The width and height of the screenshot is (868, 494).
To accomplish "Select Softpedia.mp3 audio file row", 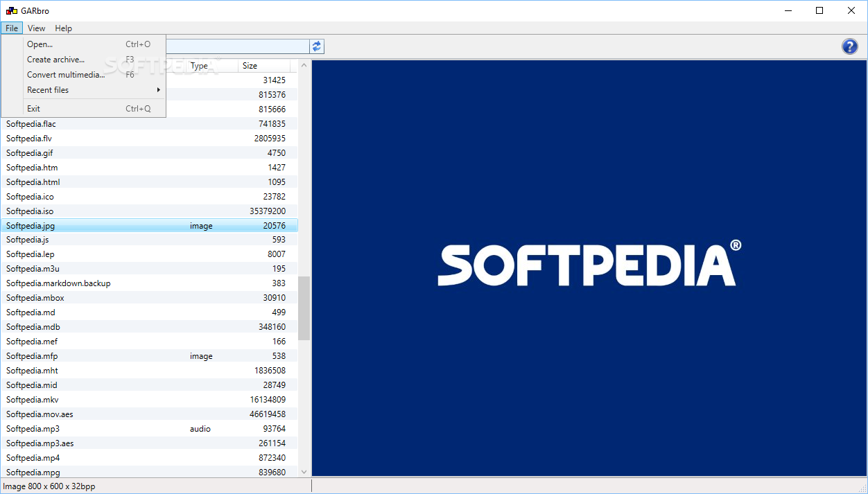I will (x=149, y=429).
